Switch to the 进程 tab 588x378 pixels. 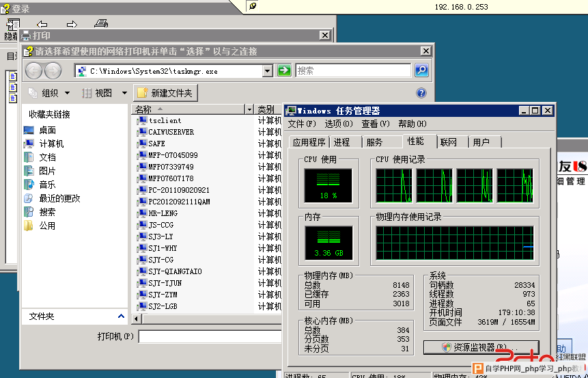coord(346,142)
